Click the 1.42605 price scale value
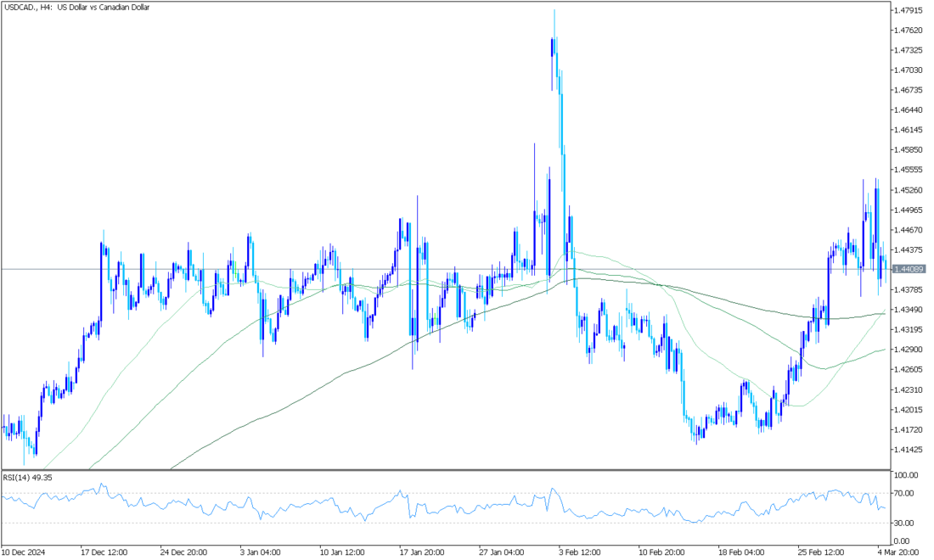Viewport: 934px width, 560px height. point(908,370)
